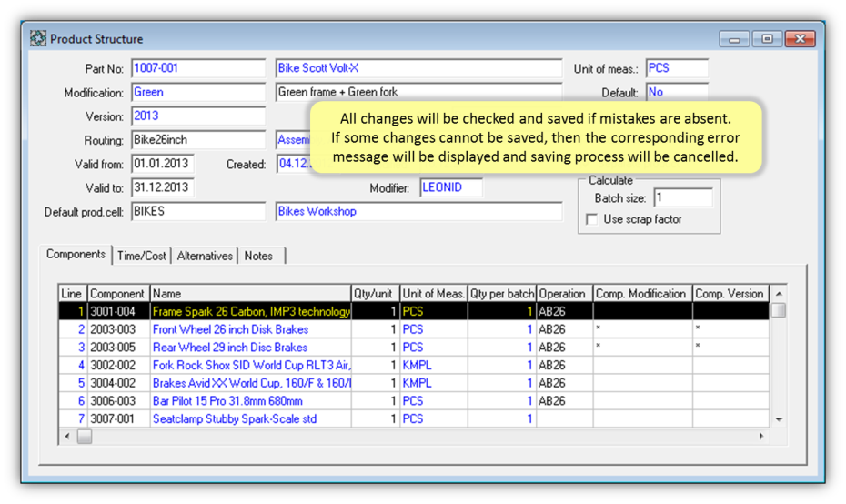Open the Alternatives tab
This screenshot has height=504, width=846.
tap(205, 256)
